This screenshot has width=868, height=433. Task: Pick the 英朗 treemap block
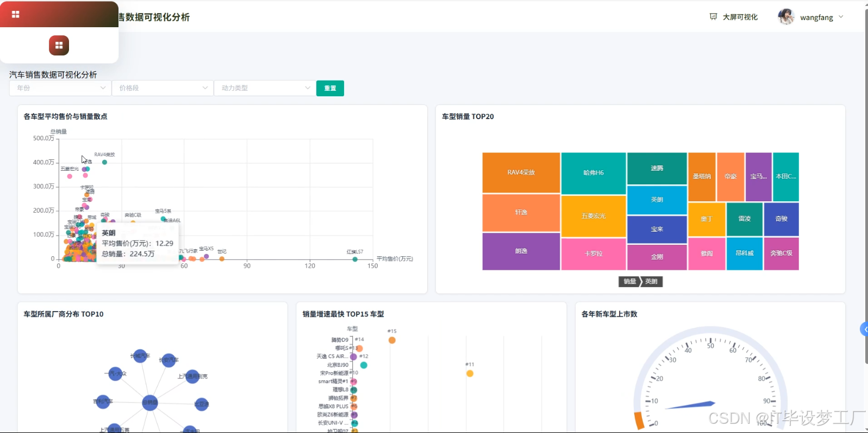657,200
